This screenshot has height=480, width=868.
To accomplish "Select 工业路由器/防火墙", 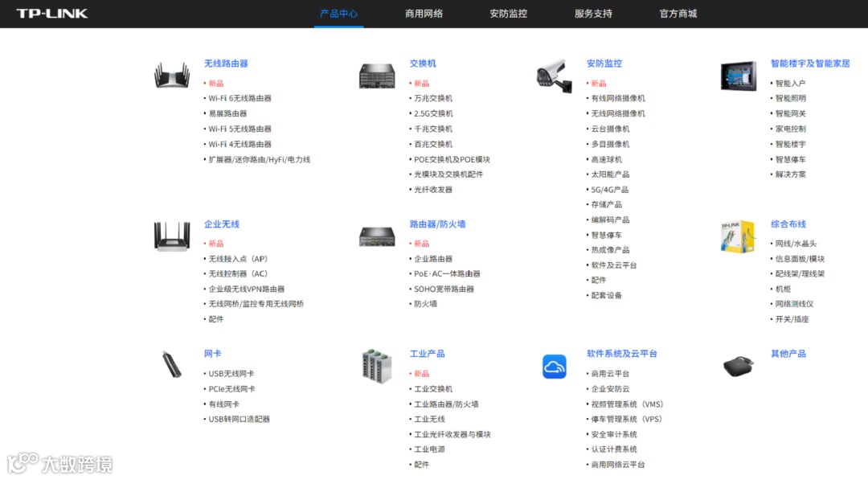I will (x=446, y=404).
